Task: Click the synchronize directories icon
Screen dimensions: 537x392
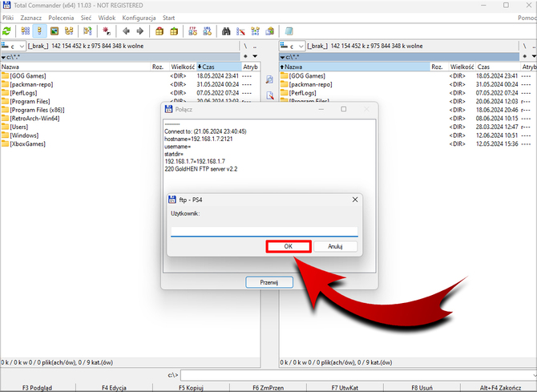Action: (255, 31)
